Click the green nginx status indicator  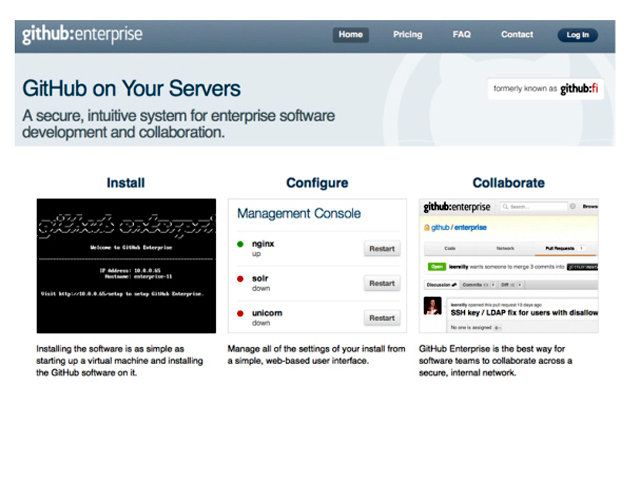pyautogui.click(x=240, y=244)
